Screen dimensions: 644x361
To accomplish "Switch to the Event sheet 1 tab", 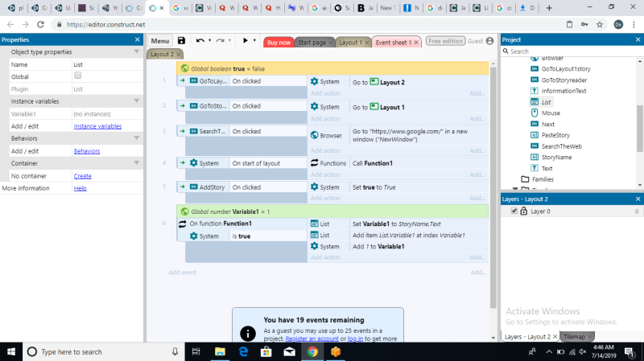I will coord(394,43).
